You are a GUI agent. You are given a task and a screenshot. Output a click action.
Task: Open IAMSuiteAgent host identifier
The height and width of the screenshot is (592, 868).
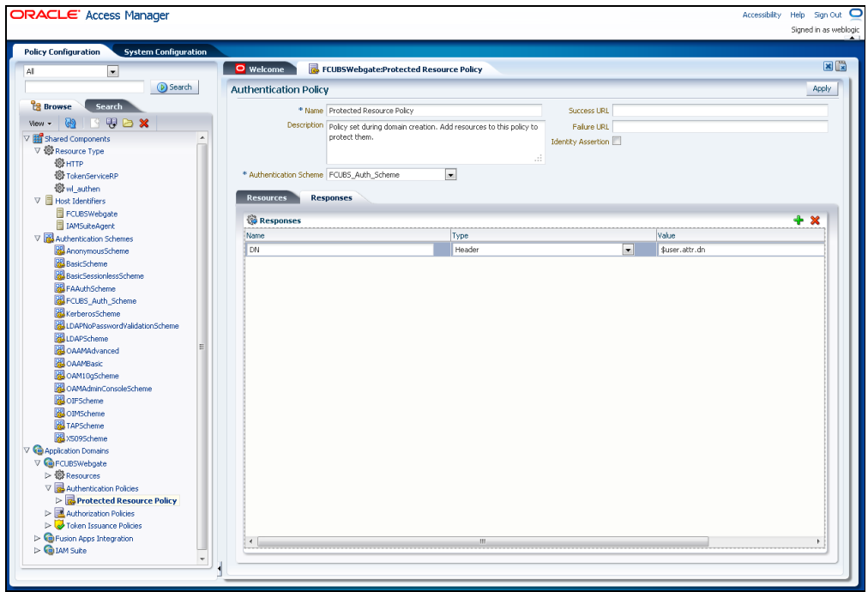[90, 226]
